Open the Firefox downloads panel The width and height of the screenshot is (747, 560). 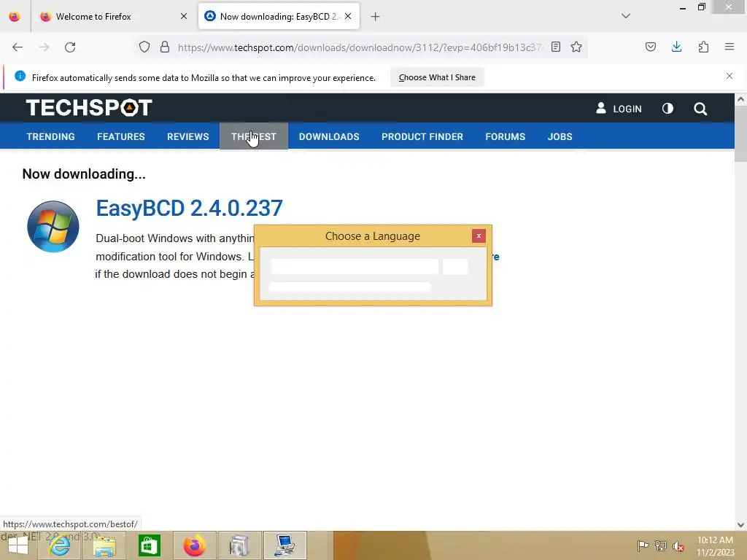676,47
